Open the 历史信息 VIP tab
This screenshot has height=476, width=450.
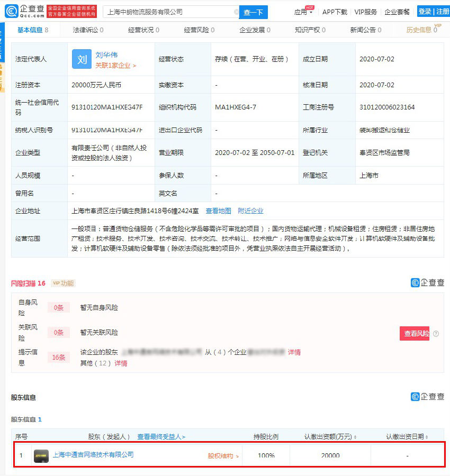(x=422, y=30)
